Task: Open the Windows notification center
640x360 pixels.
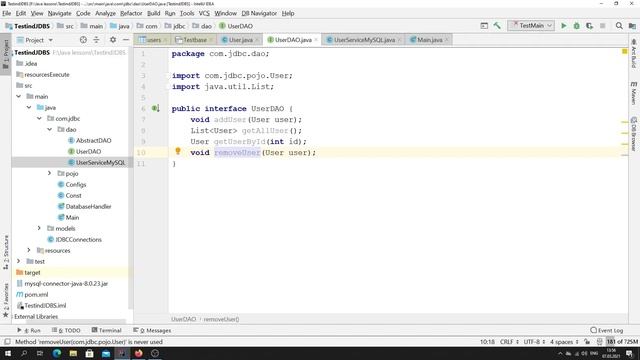Action: pos(629,353)
